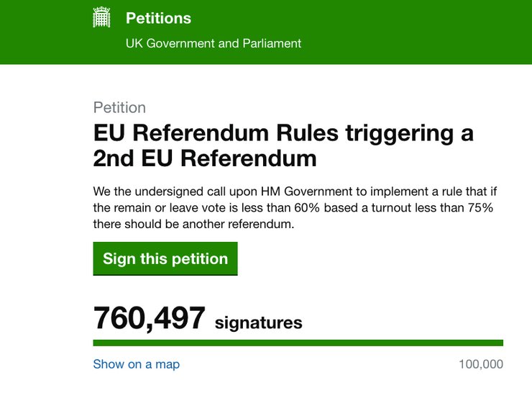Image resolution: width=532 pixels, height=393 pixels.
Task: Open the Petitions home link
Action: pos(158,18)
